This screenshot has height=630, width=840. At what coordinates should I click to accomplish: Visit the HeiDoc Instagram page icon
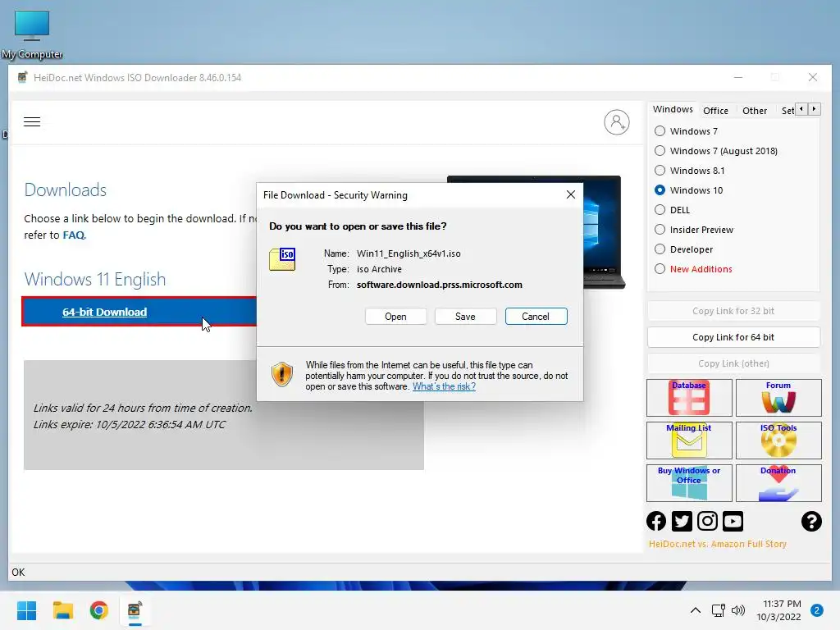click(x=707, y=521)
